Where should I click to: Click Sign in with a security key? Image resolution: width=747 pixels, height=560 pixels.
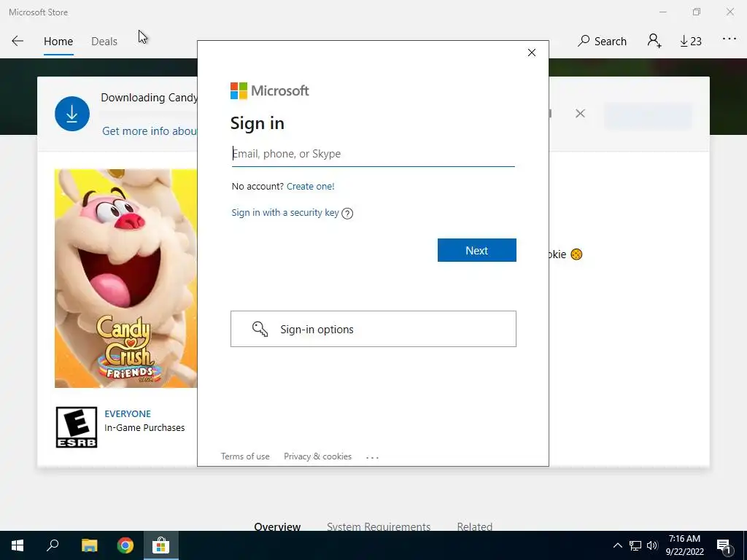285,213
